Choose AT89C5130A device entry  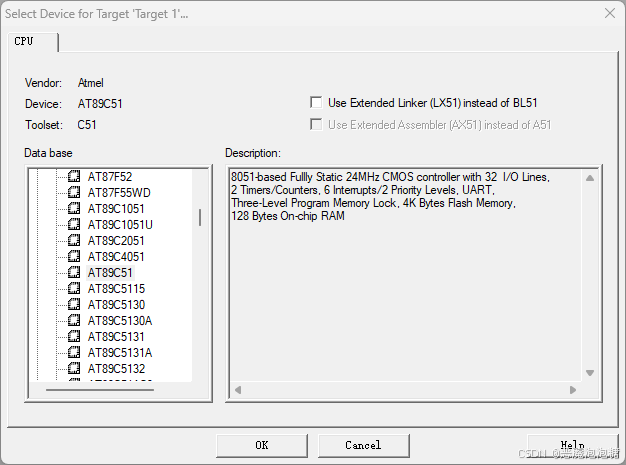[120, 321]
